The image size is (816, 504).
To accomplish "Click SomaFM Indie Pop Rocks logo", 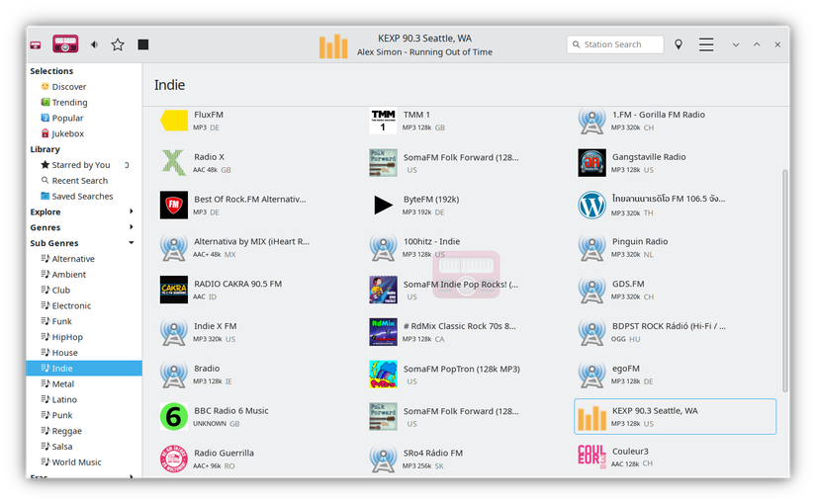I will (383, 290).
